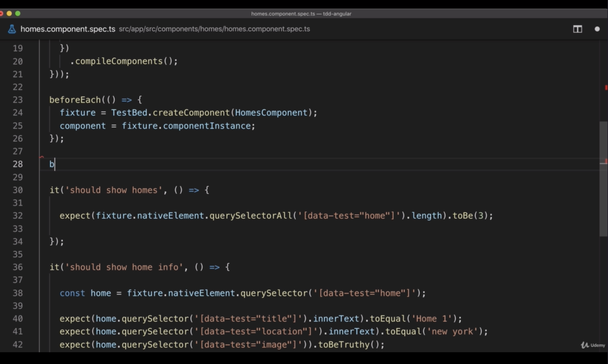
Task: Click HomesComponent inside createComponent call
Action: pyautogui.click(x=271, y=113)
